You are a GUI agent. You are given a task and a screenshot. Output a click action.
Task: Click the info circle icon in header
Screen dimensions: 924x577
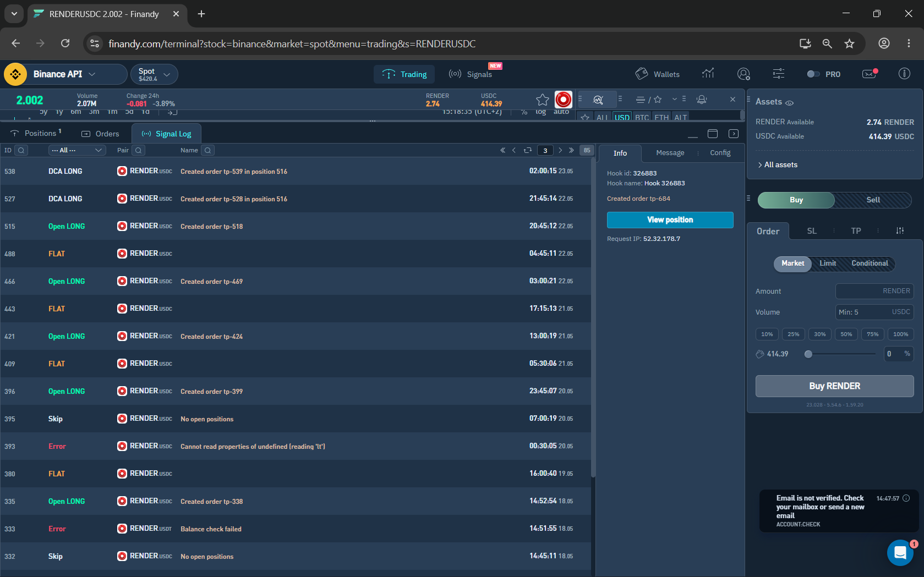(904, 74)
